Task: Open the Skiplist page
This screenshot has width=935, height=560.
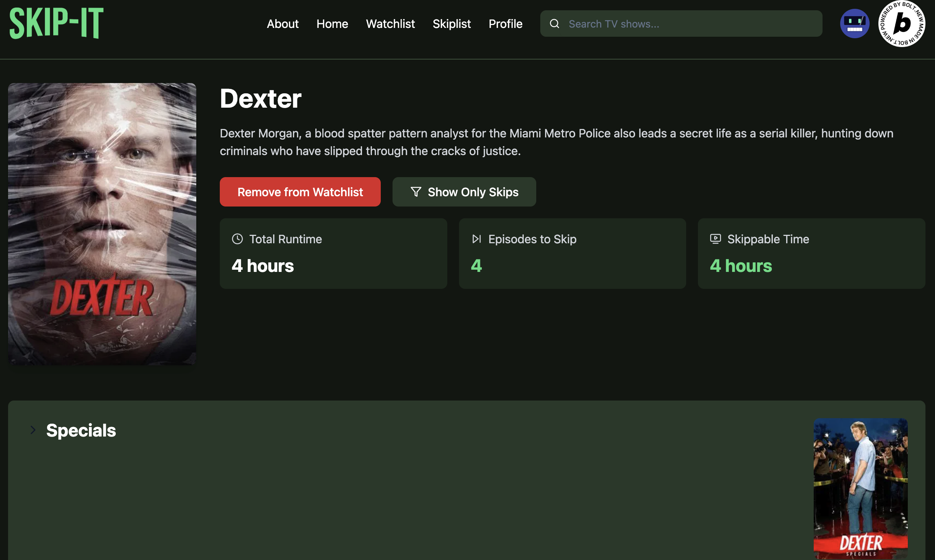Action: (x=452, y=24)
